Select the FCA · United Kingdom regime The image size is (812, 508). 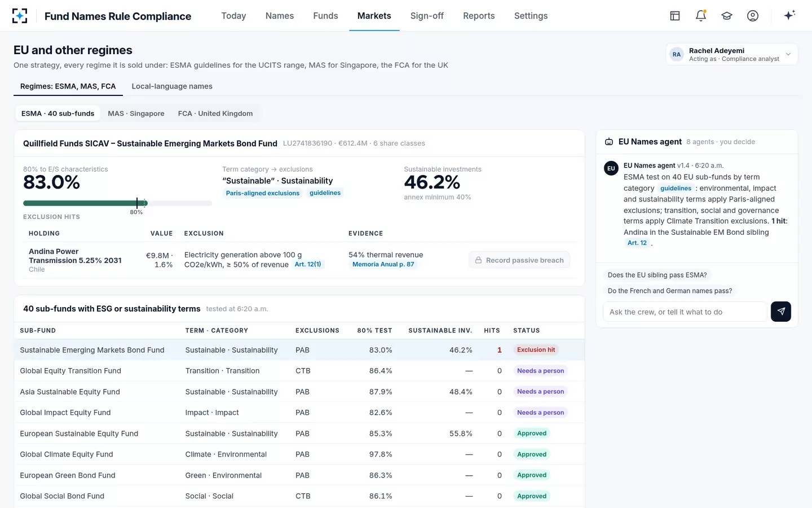click(x=215, y=113)
